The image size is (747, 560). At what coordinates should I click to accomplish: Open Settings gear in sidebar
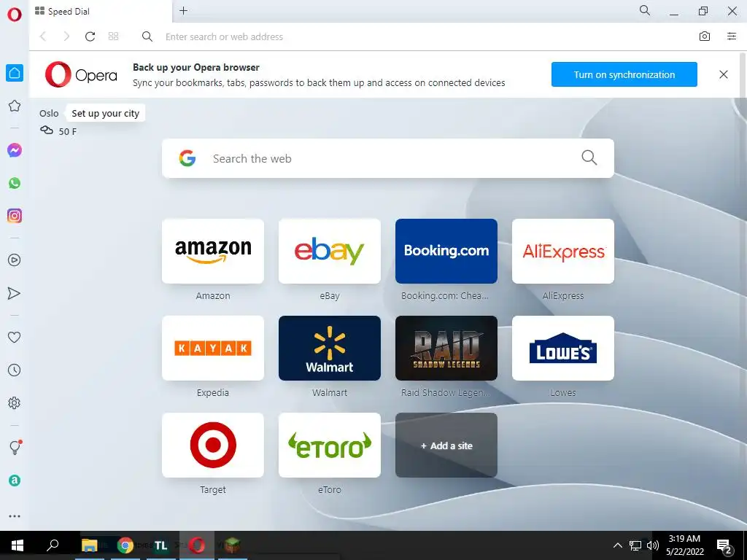click(15, 402)
